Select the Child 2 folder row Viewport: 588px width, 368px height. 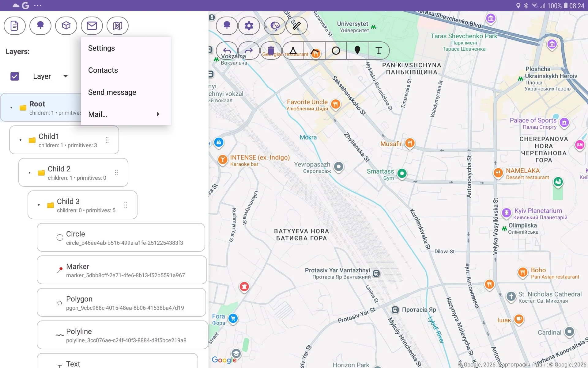pyautogui.click(x=73, y=173)
